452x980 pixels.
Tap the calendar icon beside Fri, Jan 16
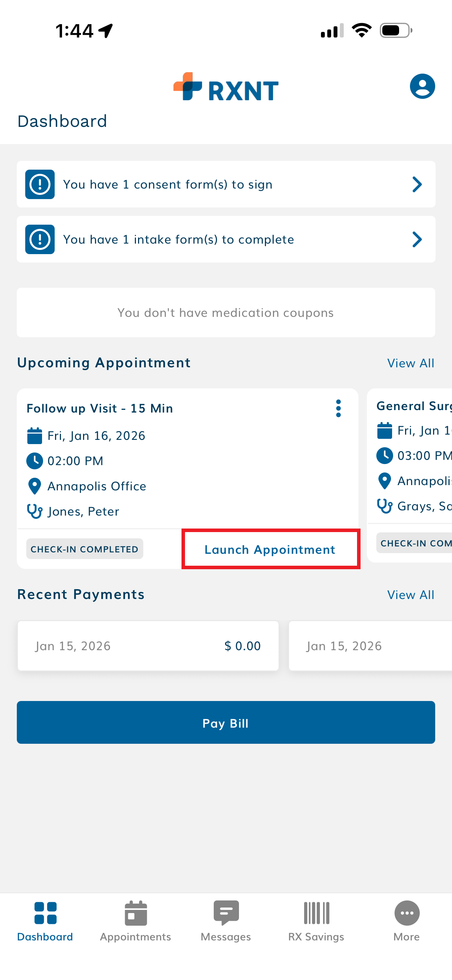[x=35, y=436]
